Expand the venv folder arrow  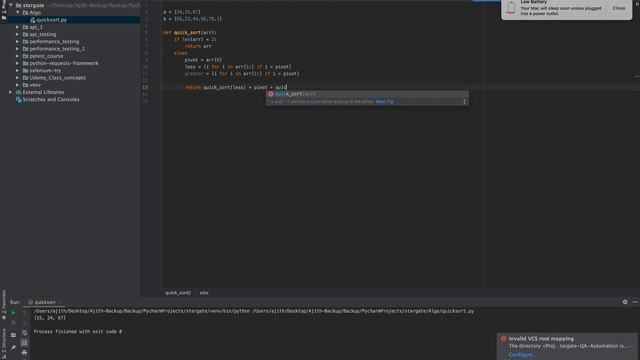[x=18, y=85]
